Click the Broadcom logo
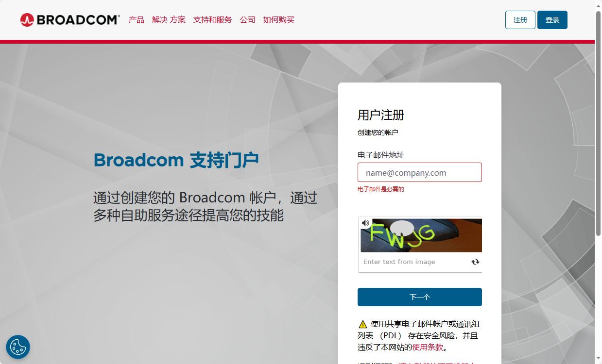 70,20
